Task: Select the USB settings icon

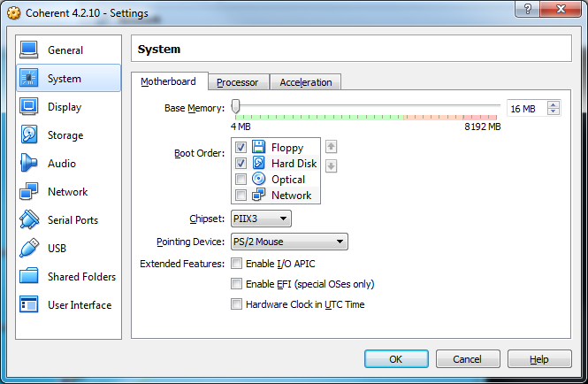Action: tap(29, 249)
